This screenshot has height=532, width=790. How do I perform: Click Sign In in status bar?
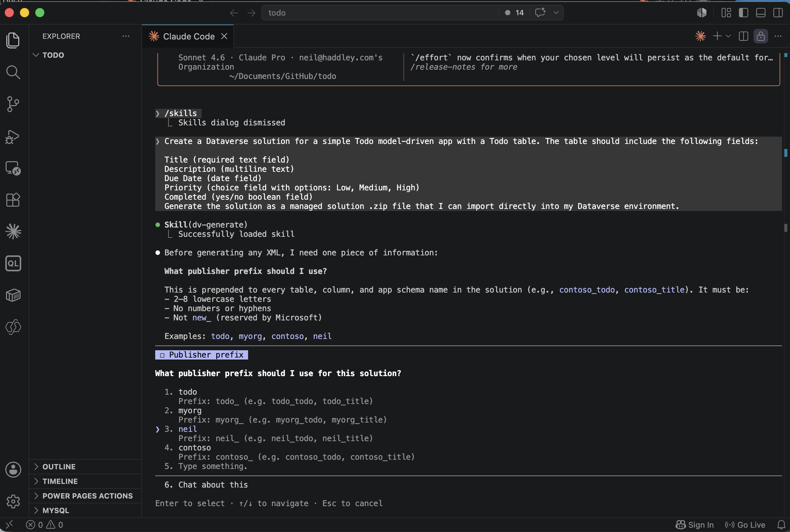click(x=695, y=525)
